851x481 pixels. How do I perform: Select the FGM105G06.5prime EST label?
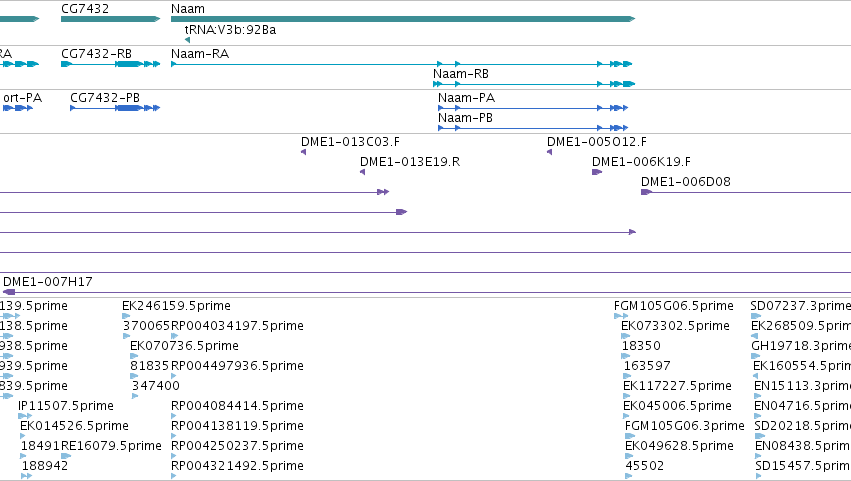674,306
